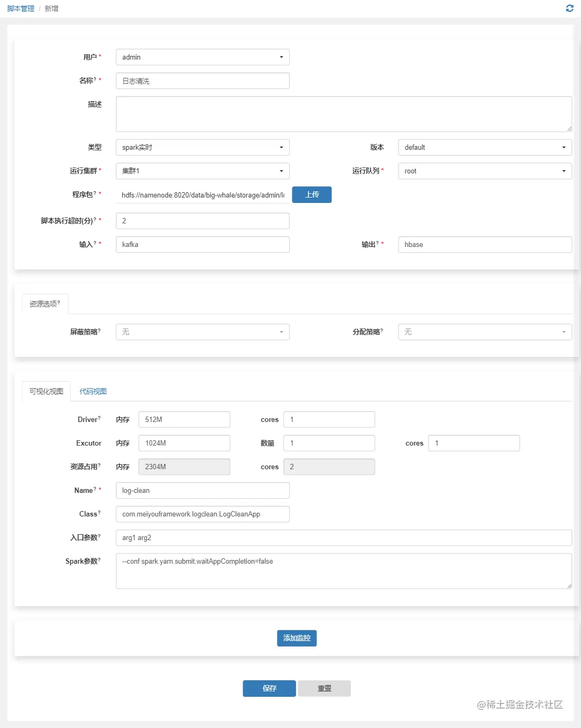Open the 运行队列 dropdown showing root

pos(485,171)
